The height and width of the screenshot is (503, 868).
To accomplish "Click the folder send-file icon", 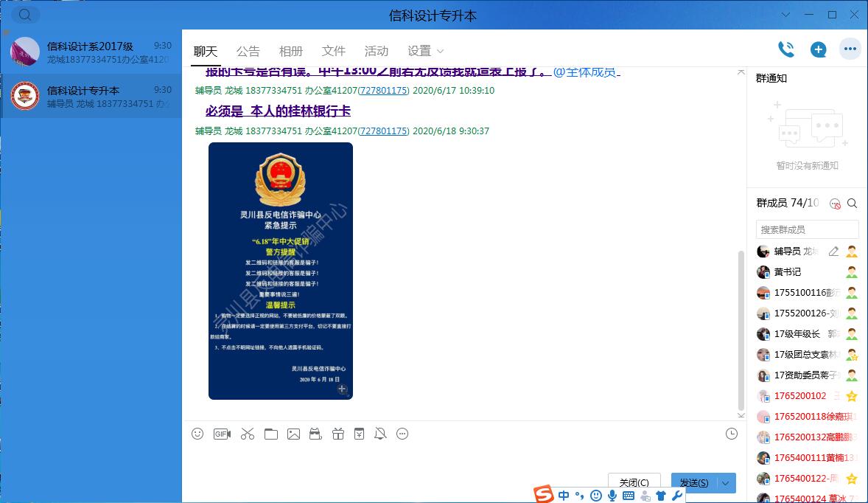I will click(x=271, y=434).
